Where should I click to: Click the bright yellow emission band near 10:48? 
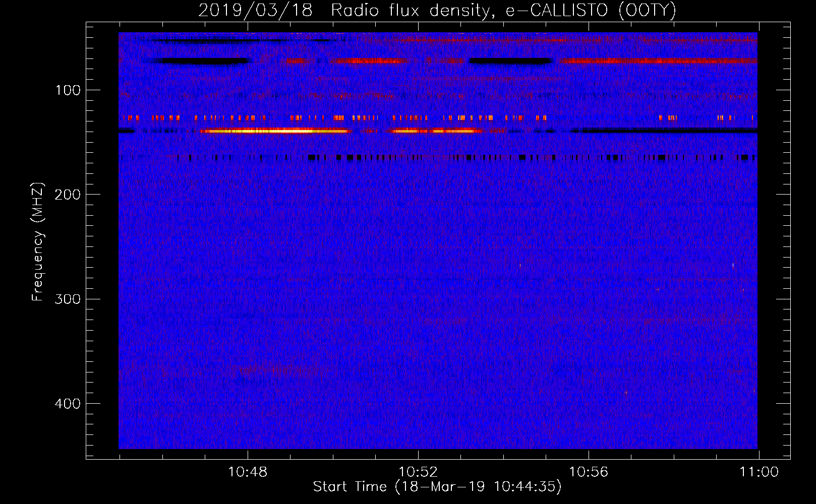[275, 131]
